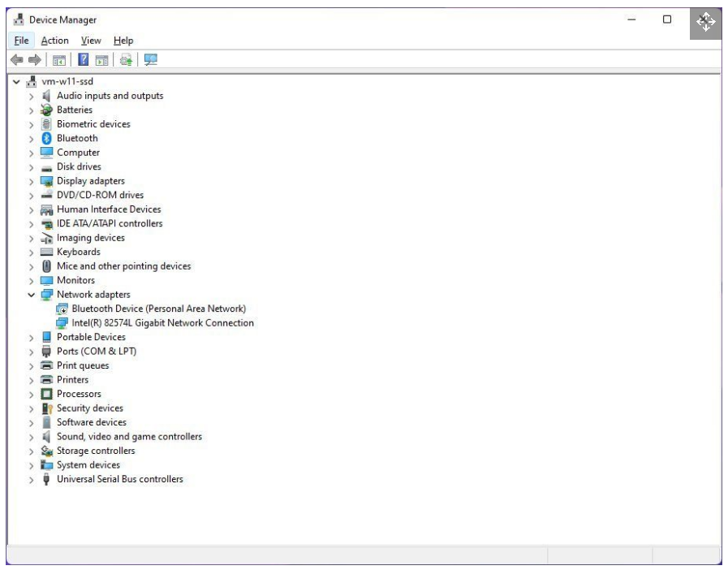Expand the Print queues node
The width and height of the screenshot is (728, 570).
pyautogui.click(x=31, y=366)
